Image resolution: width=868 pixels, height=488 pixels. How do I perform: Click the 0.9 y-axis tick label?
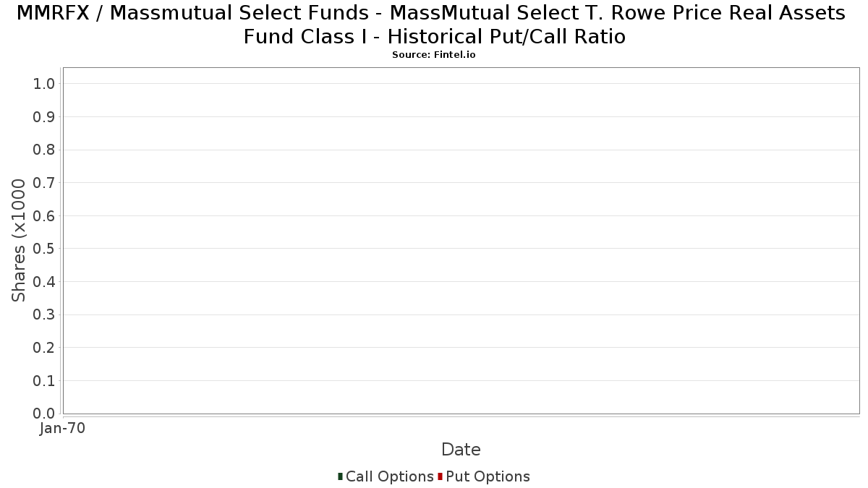click(x=44, y=117)
